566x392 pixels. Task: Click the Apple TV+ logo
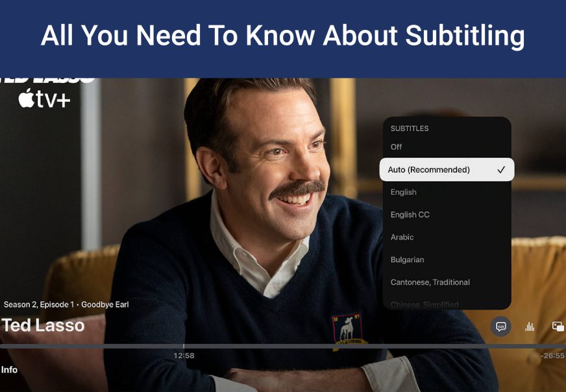[x=44, y=99]
